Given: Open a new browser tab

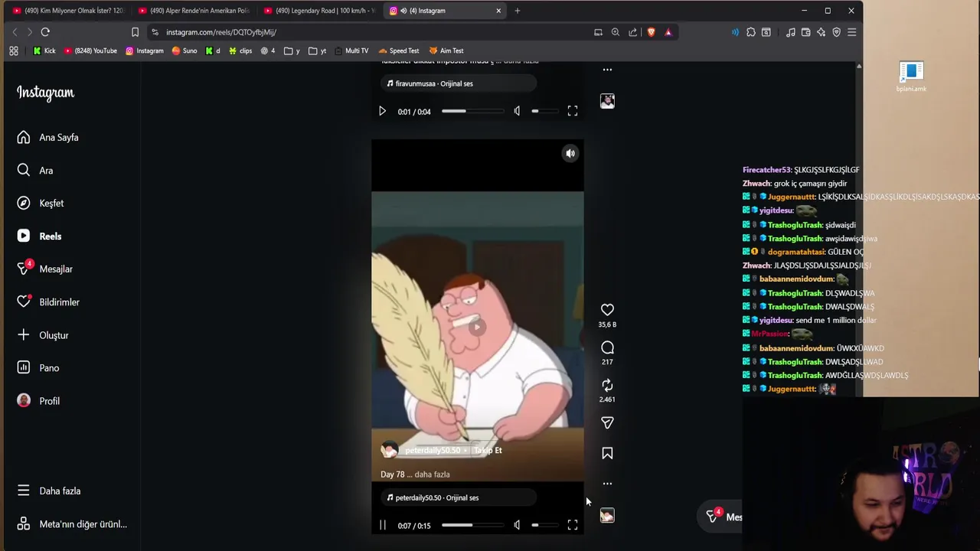Looking at the screenshot, I should click(x=518, y=11).
